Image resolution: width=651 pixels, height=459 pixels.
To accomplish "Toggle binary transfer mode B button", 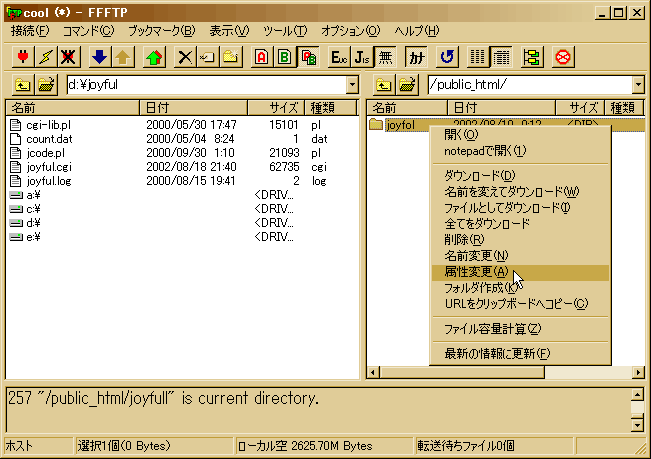I will (285, 57).
